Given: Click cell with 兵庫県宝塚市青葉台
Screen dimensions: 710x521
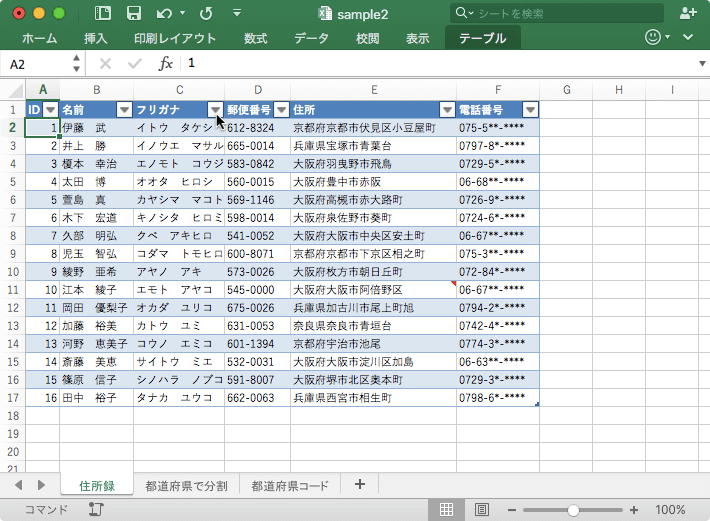Looking at the screenshot, I should 374,146.
